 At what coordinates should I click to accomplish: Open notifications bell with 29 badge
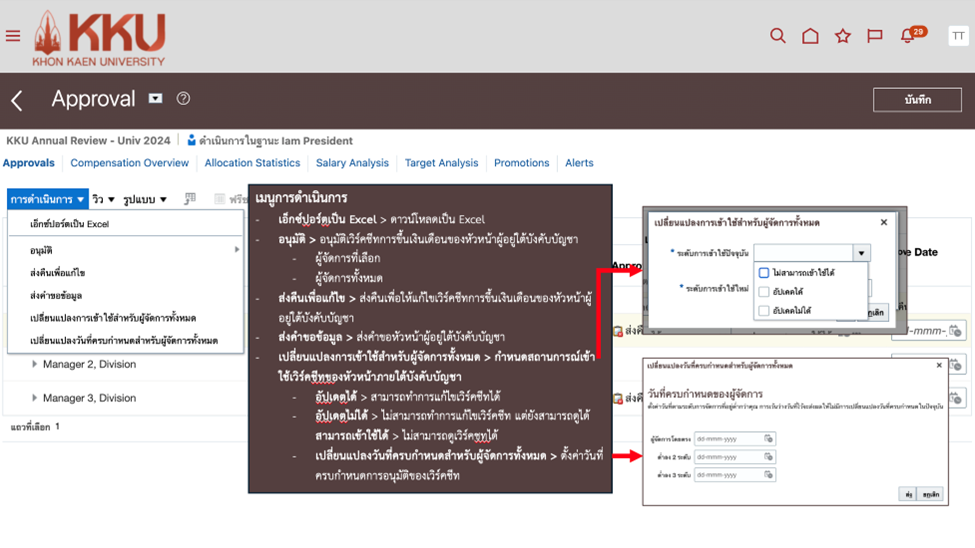[x=908, y=36]
